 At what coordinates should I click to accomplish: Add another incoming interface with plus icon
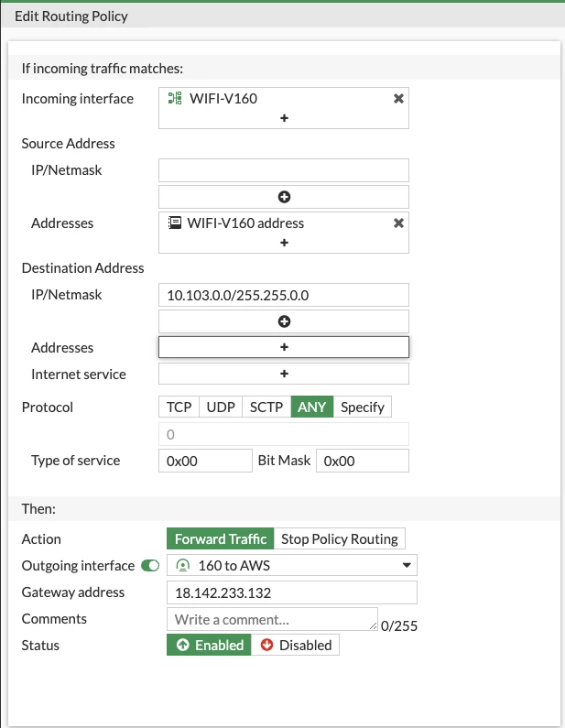point(284,118)
